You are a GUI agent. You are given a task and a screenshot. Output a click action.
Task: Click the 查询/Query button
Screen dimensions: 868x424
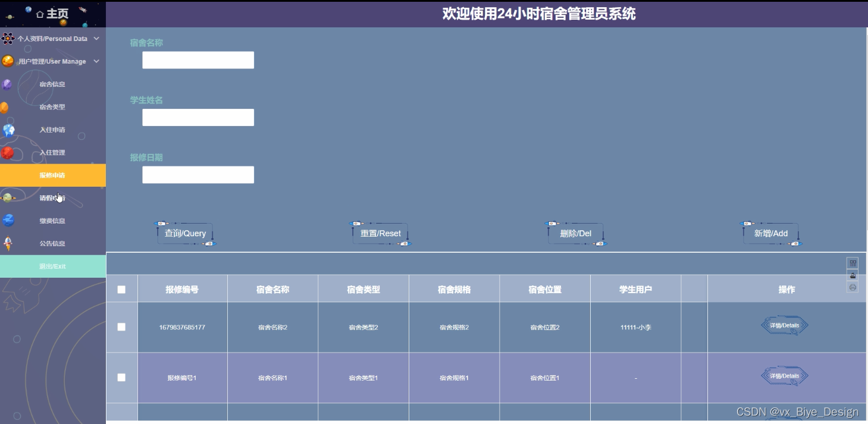[185, 233]
